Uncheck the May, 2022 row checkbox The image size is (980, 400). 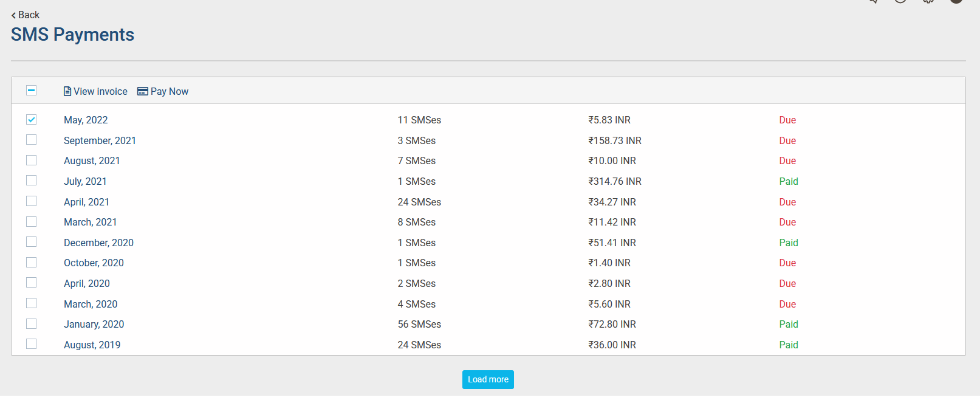32,120
